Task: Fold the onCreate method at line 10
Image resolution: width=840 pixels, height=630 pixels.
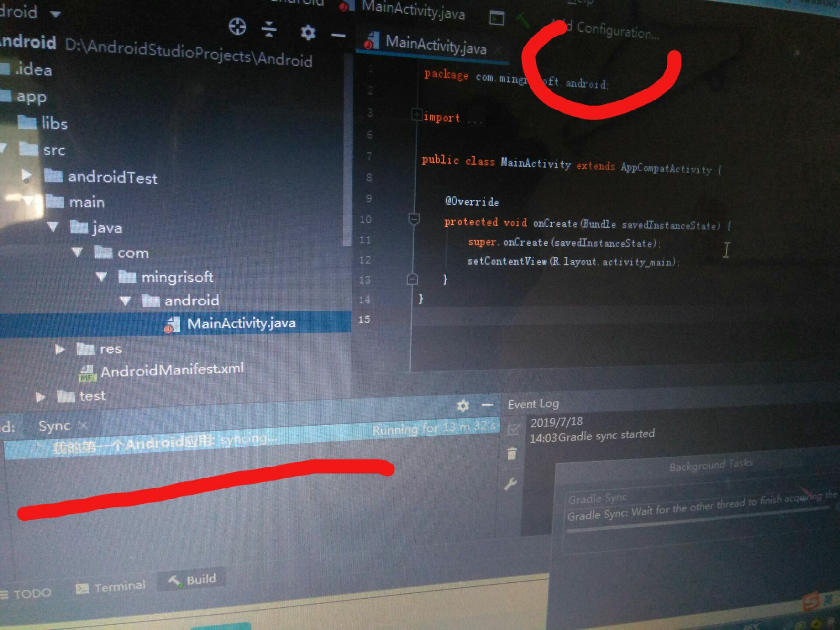Action: (x=414, y=219)
